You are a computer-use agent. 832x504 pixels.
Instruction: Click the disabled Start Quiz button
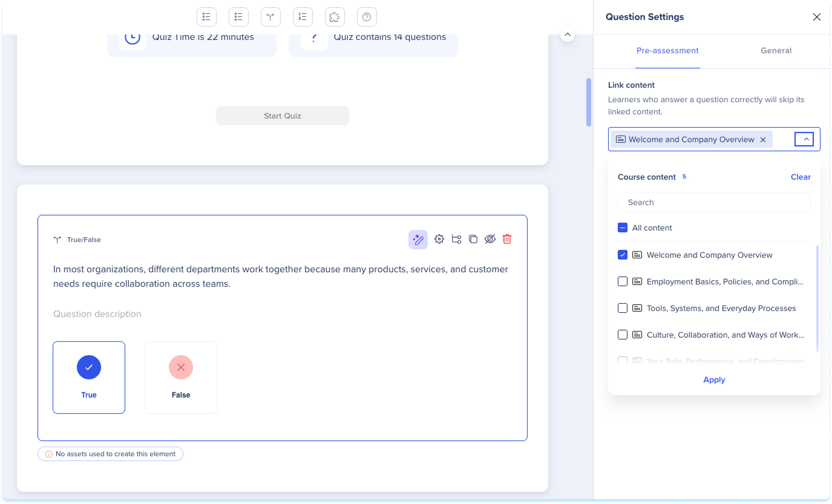click(283, 116)
